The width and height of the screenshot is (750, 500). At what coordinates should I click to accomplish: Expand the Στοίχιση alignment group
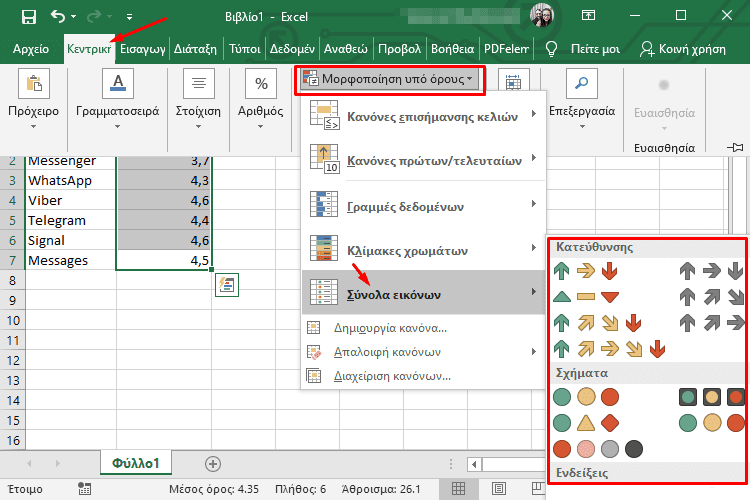pos(199,100)
